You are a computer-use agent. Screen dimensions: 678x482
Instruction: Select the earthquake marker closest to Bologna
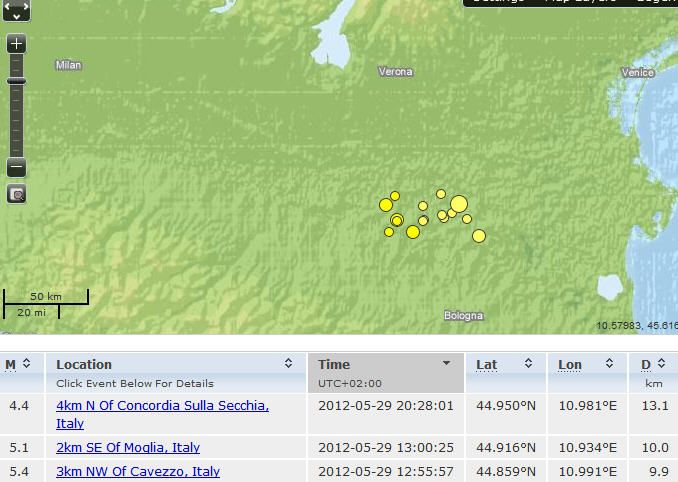[479, 236]
